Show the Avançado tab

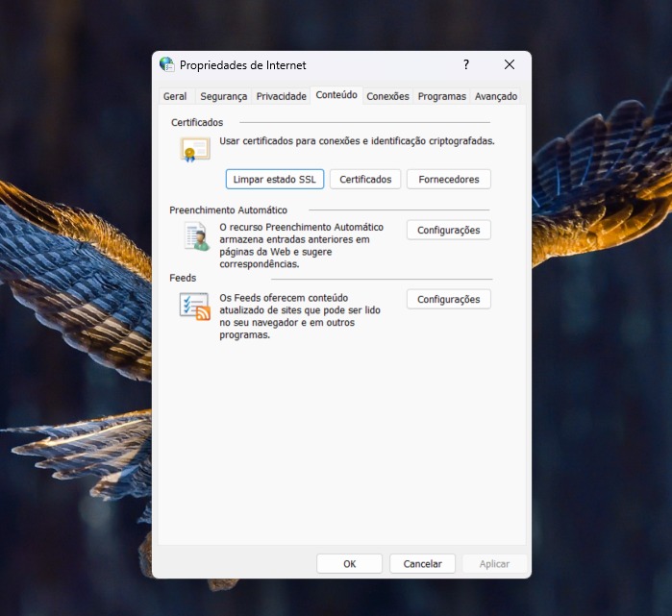click(496, 96)
